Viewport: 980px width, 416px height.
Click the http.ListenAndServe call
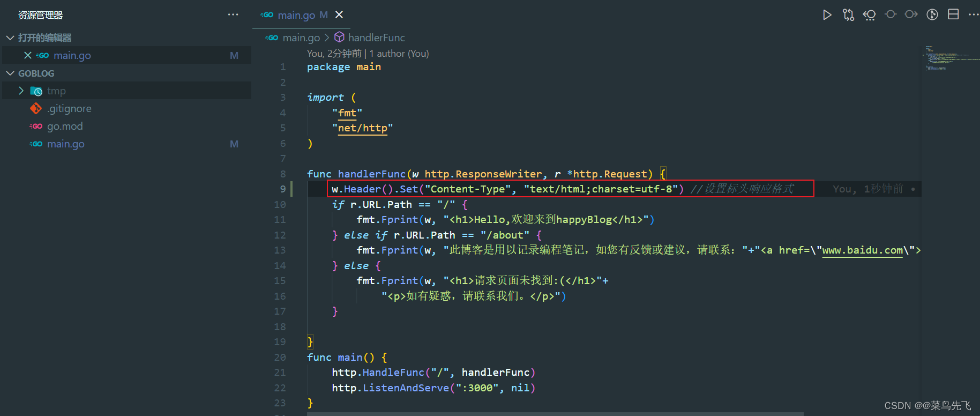tap(433, 388)
